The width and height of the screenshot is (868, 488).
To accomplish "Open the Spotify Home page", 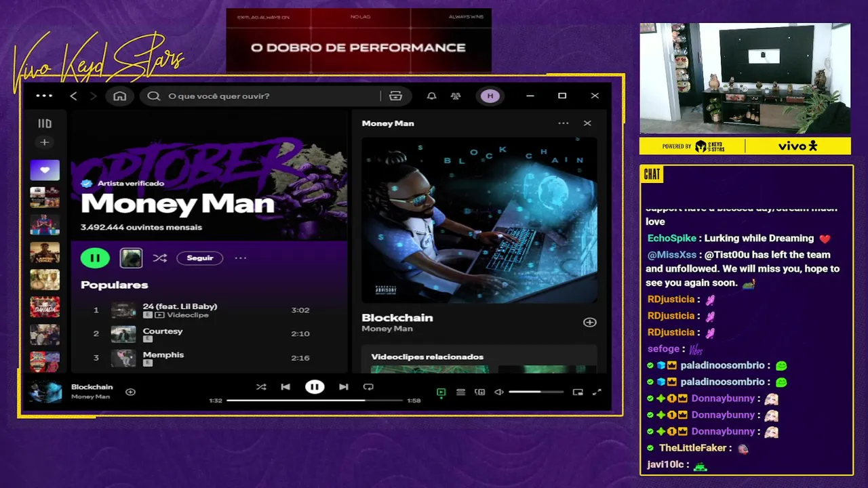I will click(120, 96).
